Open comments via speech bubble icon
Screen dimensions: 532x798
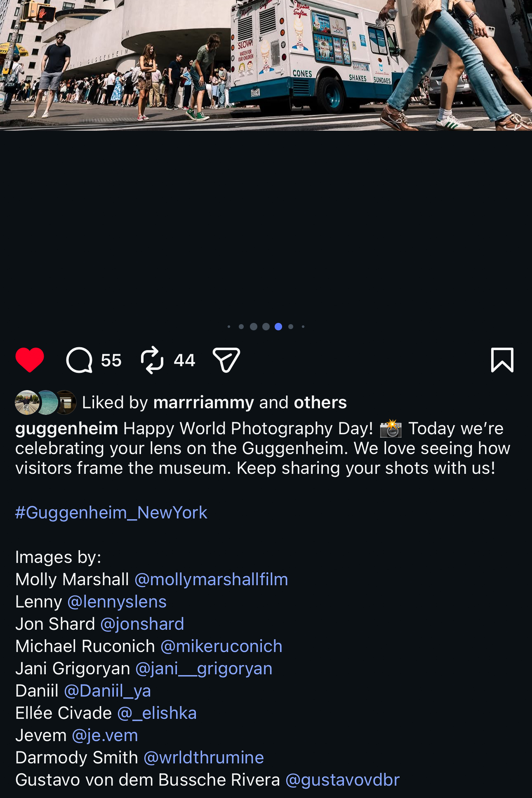[79, 360]
